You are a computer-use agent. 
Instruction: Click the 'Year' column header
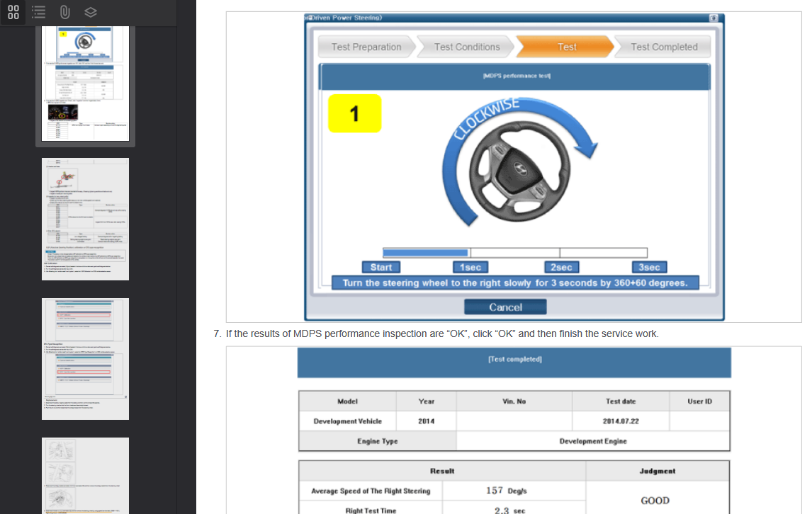[427, 401]
